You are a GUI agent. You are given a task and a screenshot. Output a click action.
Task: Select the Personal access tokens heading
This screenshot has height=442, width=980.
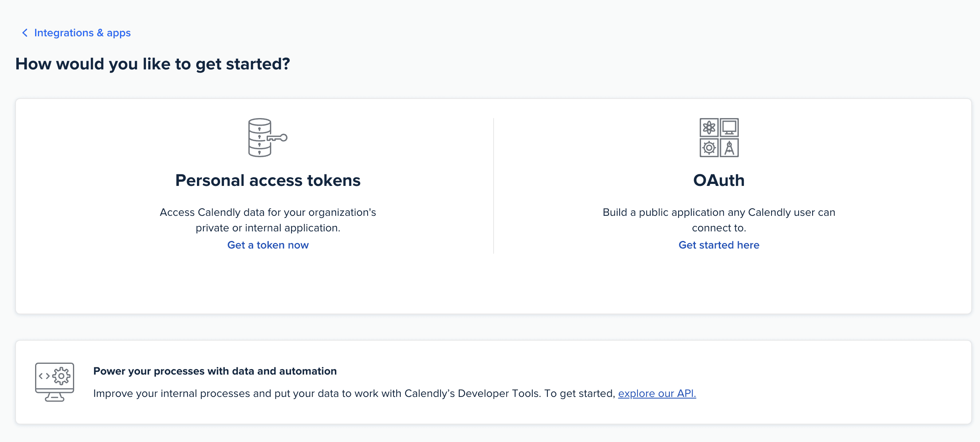coord(268,180)
